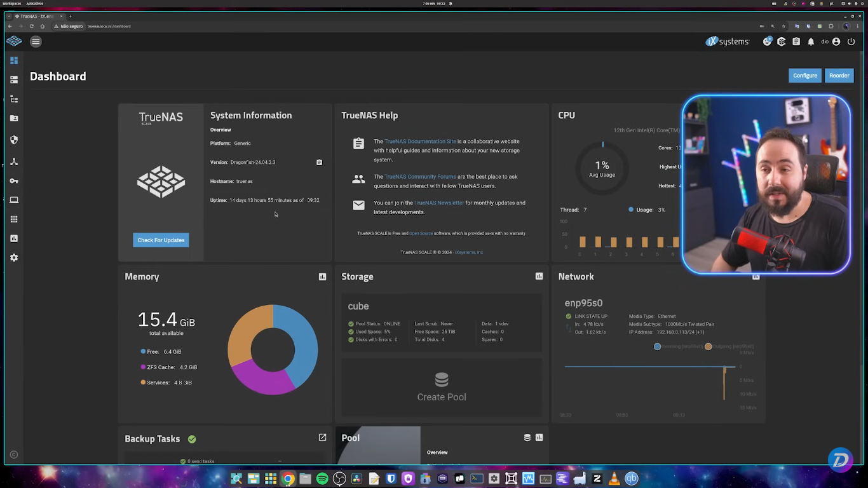Image resolution: width=868 pixels, height=488 pixels.
Task: Click the power button in the top bar
Action: 851,41
